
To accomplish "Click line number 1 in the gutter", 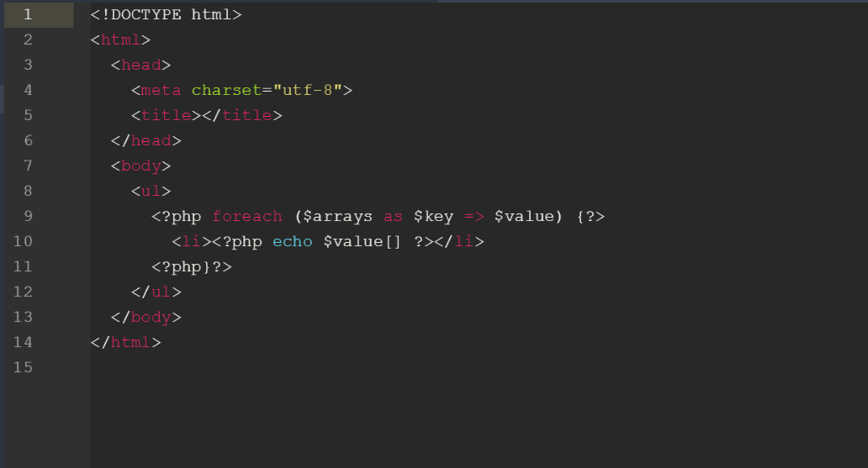I will coord(28,14).
